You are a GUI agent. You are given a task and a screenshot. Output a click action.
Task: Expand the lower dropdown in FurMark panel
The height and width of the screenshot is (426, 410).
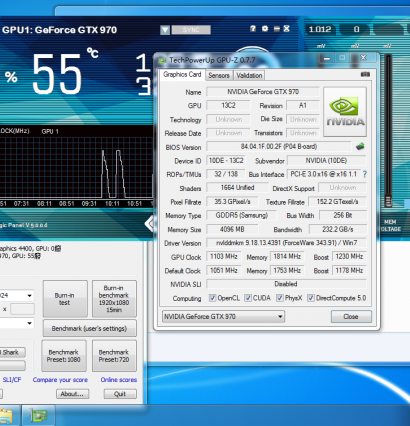[x=17, y=323]
